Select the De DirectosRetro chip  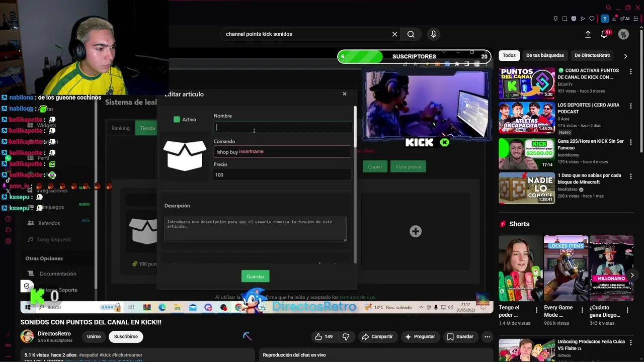tap(592, 55)
